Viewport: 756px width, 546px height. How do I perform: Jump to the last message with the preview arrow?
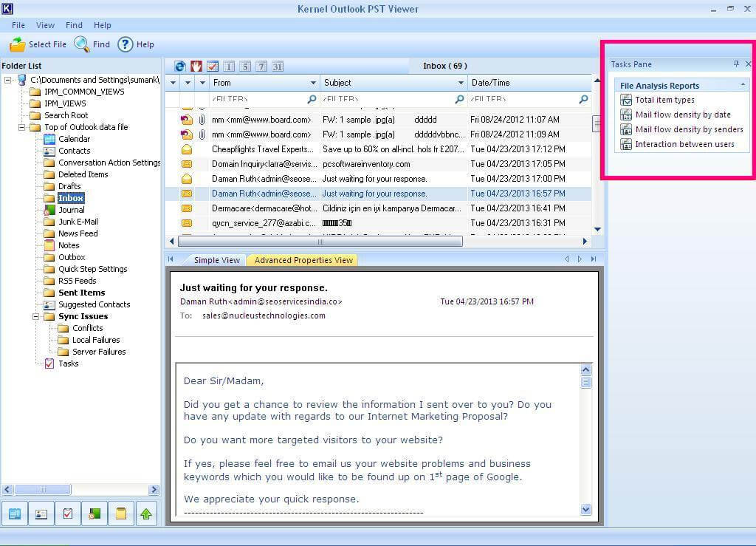pyautogui.click(x=594, y=259)
